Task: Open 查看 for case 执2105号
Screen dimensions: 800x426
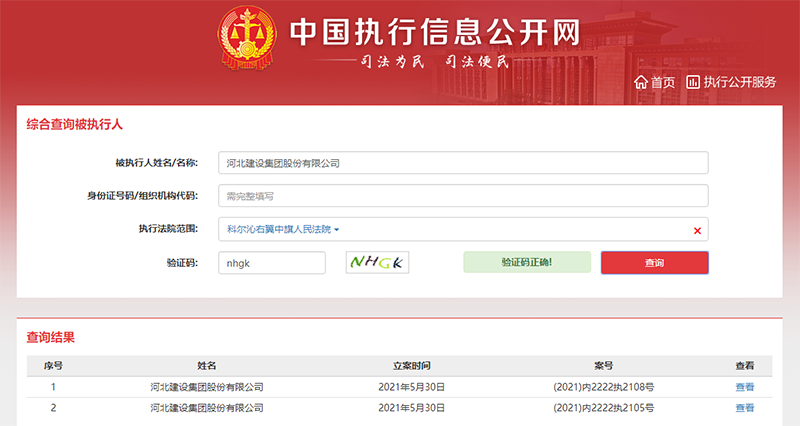Action: coord(745,408)
